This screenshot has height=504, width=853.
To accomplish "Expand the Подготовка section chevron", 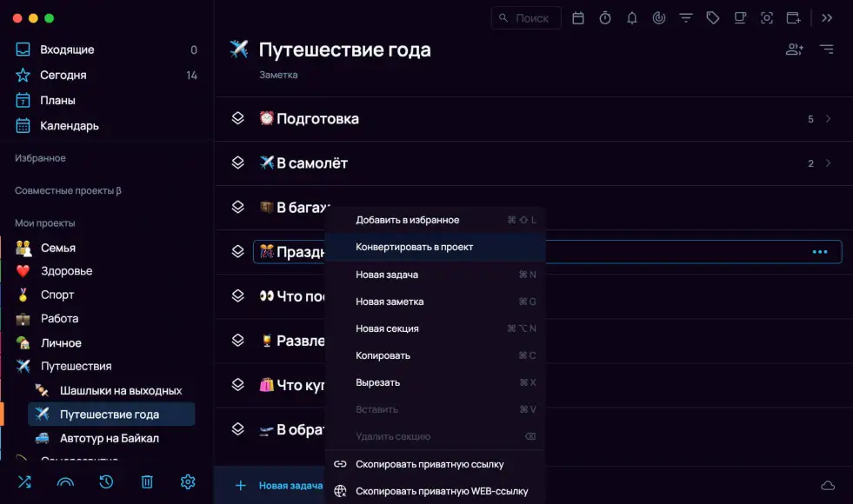I will pos(828,119).
